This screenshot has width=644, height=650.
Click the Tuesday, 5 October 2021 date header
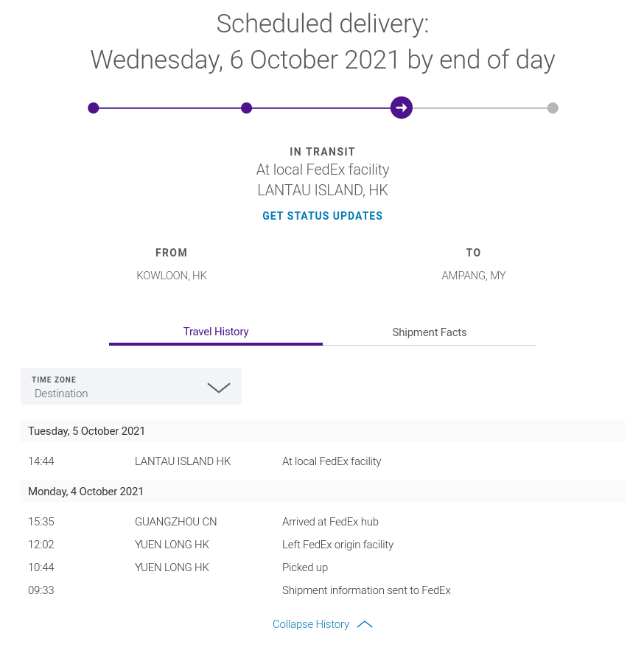(x=87, y=431)
